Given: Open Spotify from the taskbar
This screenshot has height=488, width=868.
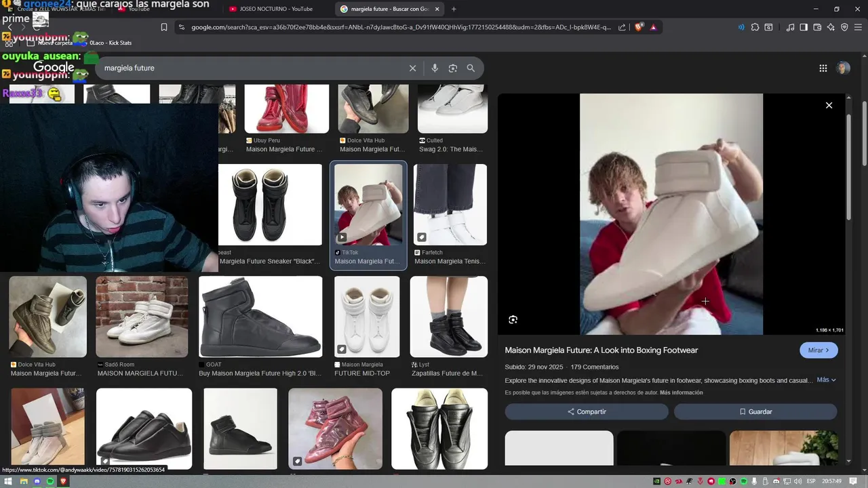Looking at the screenshot, I should pyautogui.click(x=50, y=481).
